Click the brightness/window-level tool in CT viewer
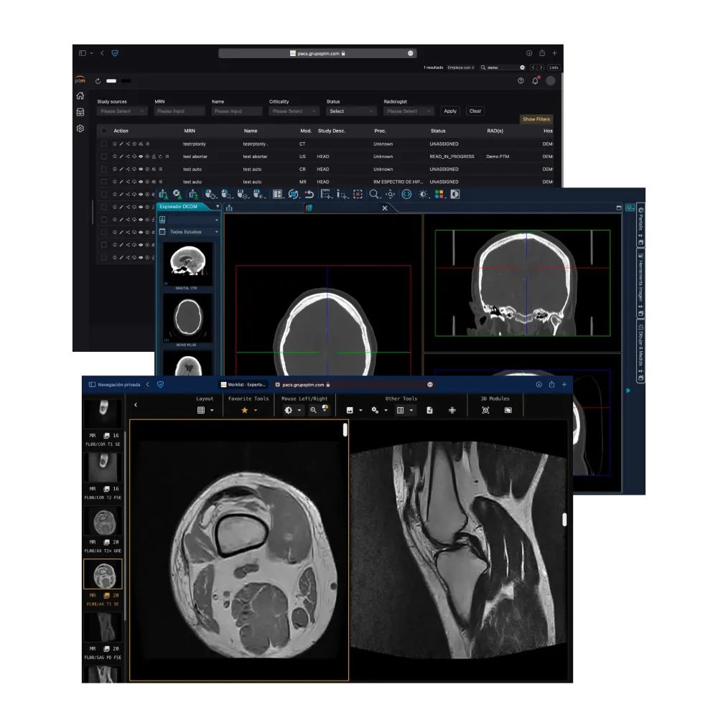Viewport: 718px width, 728px height. [423, 194]
